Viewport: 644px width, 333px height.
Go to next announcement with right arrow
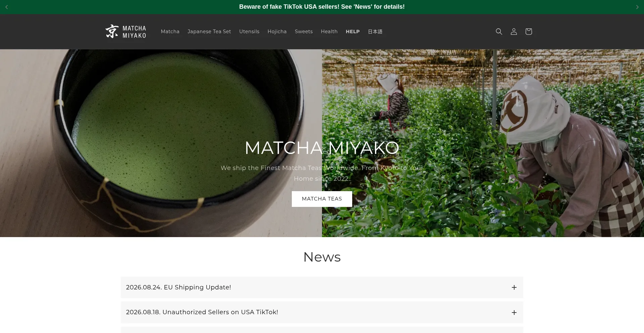[637, 7]
